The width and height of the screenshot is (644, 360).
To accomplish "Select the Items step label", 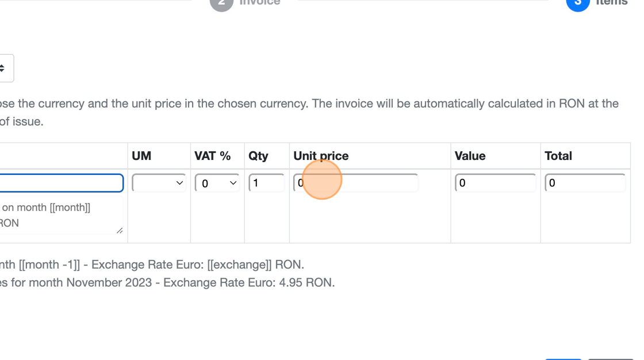I will coord(611,3).
